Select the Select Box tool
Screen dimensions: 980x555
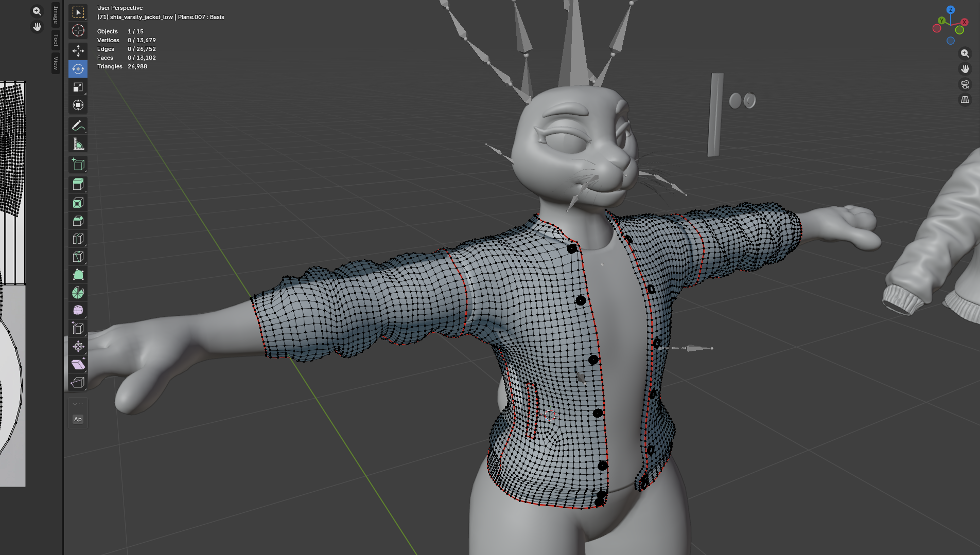coord(78,12)
